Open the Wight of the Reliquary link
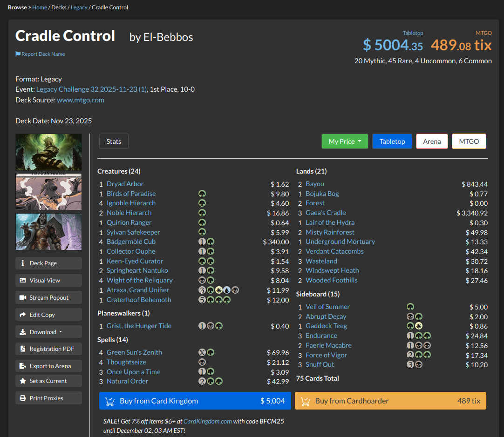 click(139, 280)
